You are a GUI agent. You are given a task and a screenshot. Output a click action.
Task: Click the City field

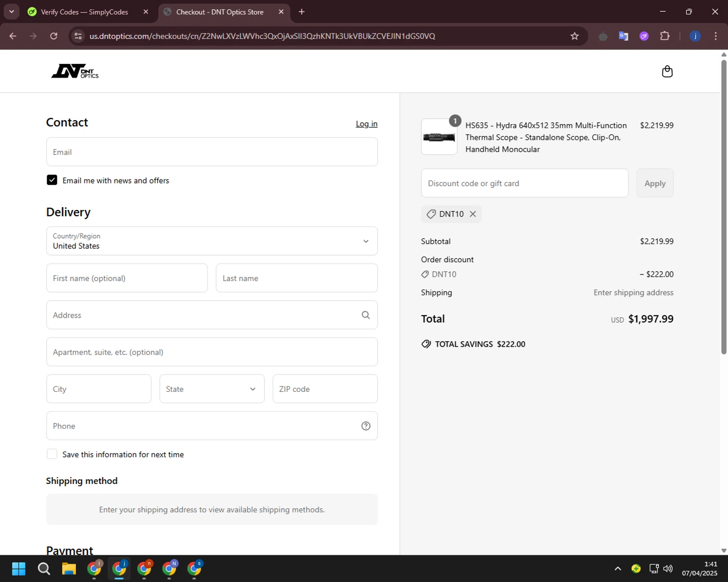point(99,388)
